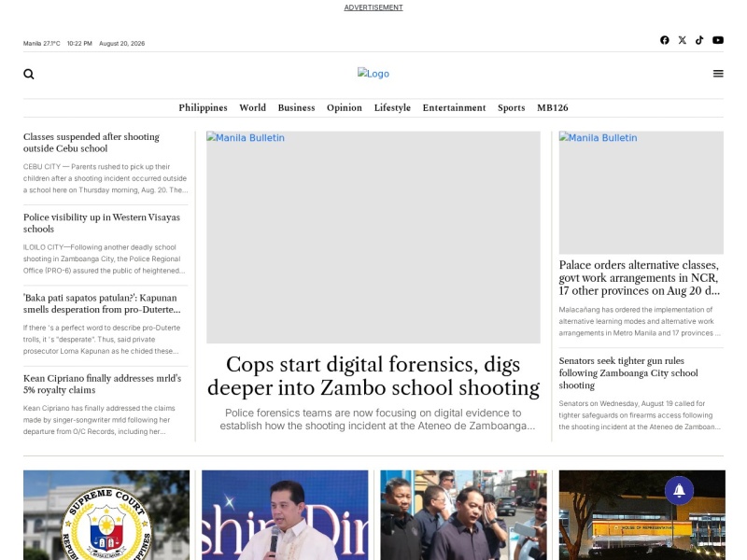Open the Entertainment section

click(454, 107)
